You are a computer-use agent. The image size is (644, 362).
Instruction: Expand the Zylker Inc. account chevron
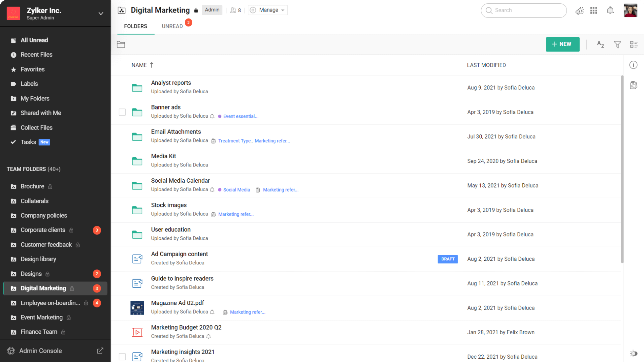pyautogui.click(x=101, y=14)
